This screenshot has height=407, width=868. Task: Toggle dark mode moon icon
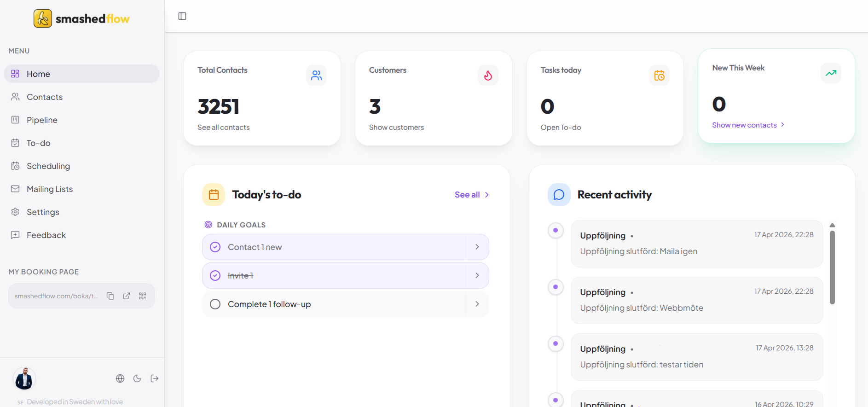click(137, 378)
